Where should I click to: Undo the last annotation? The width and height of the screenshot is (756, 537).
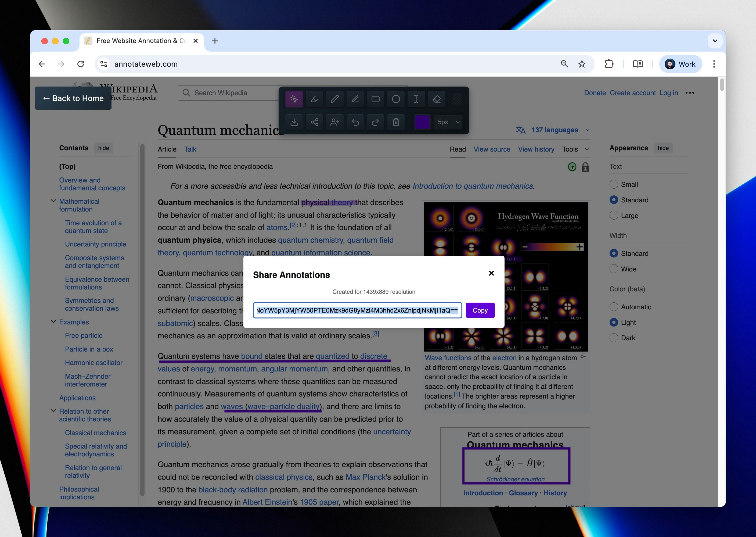click(355, 122)
